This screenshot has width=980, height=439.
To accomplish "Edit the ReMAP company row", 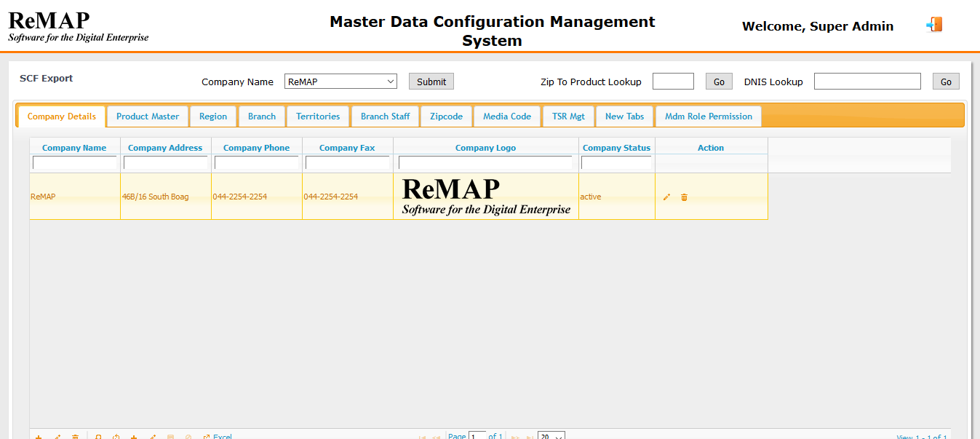I will pyautogui.click(x=666, y=197).
